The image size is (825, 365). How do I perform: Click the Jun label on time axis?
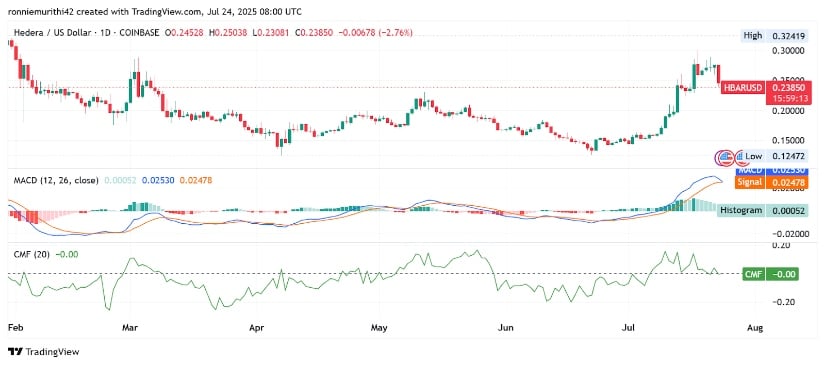505,328
